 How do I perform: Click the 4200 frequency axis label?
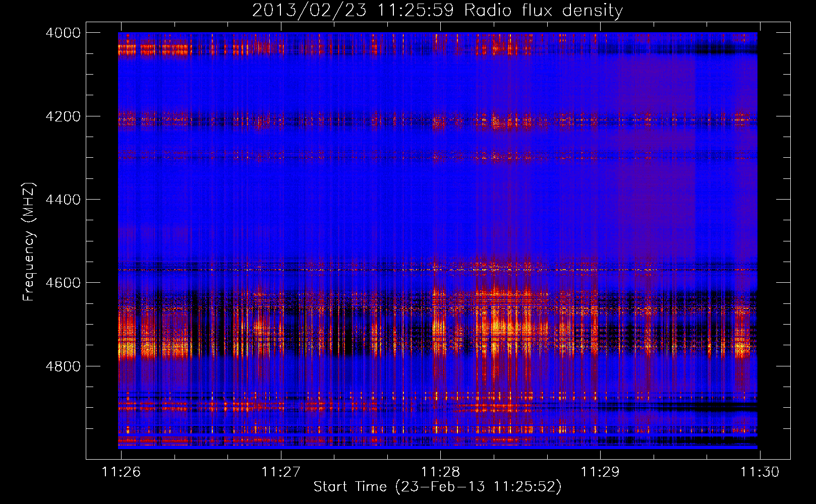[x=63, y=116]
